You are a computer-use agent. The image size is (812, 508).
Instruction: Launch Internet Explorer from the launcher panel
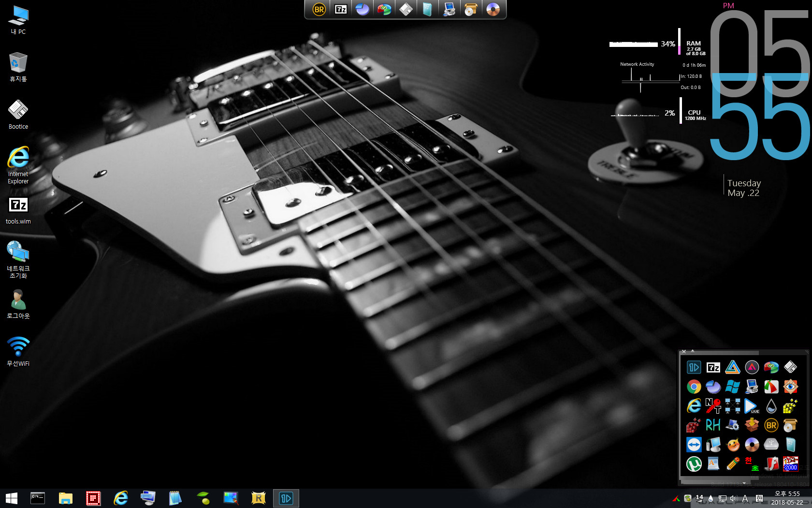[x=694, y=406]
